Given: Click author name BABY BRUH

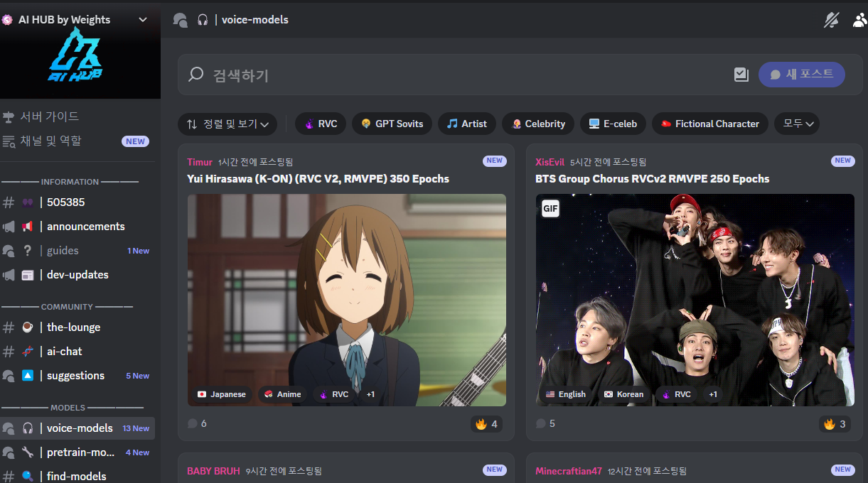Looking at the screenshot, I should tap(213, 471).
